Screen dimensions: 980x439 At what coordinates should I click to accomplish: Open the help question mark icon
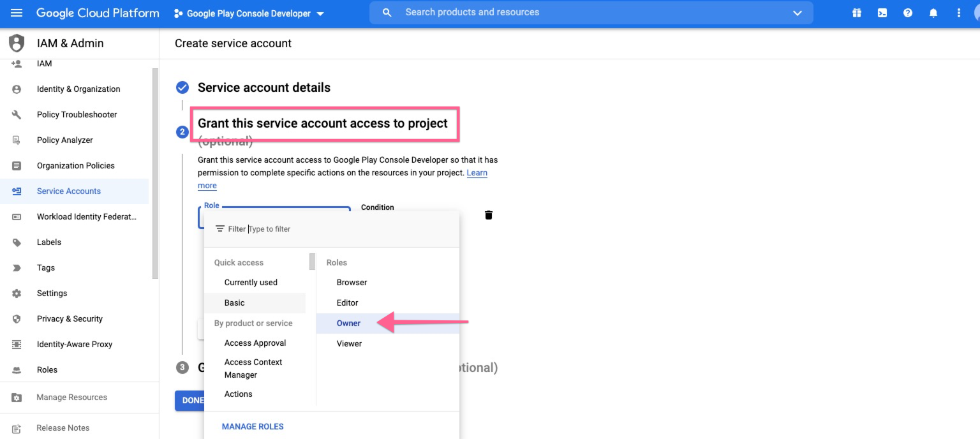point(908,13)
